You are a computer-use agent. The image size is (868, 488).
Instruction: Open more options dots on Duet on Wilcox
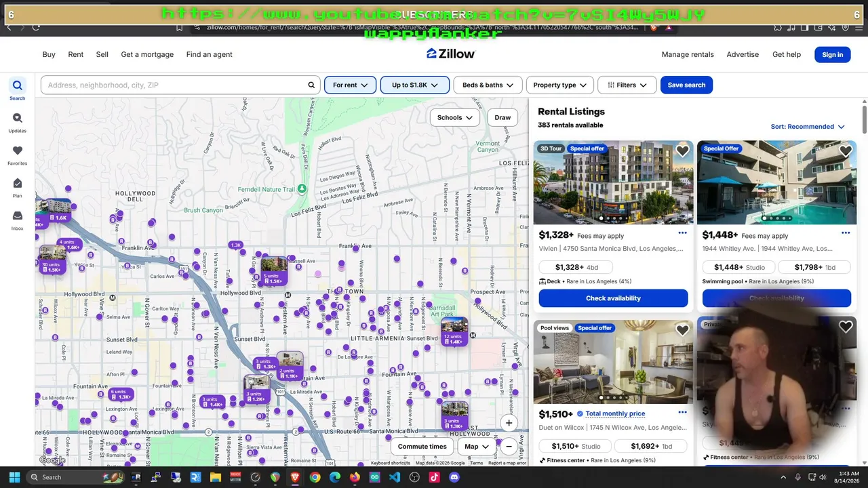point(682,412)
